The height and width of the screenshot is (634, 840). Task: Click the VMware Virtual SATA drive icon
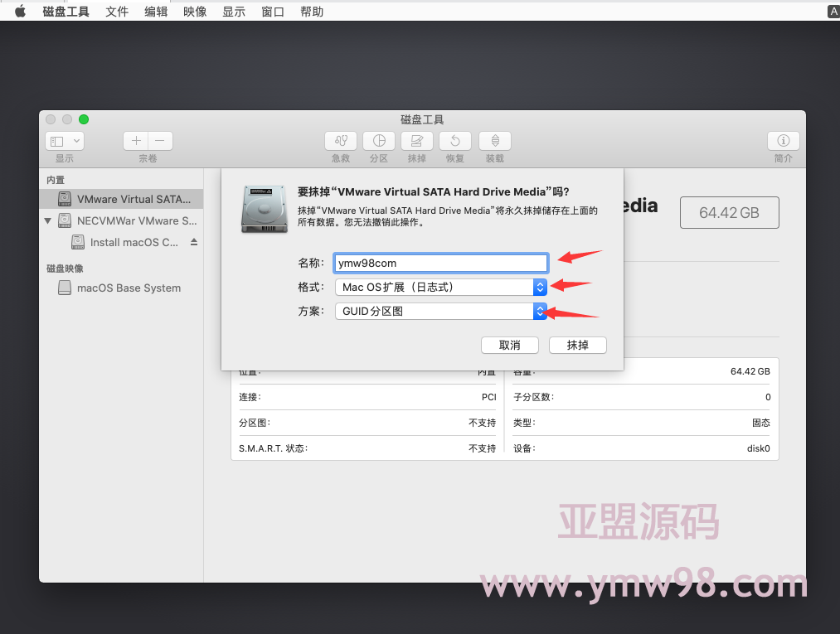click(65, 199)
